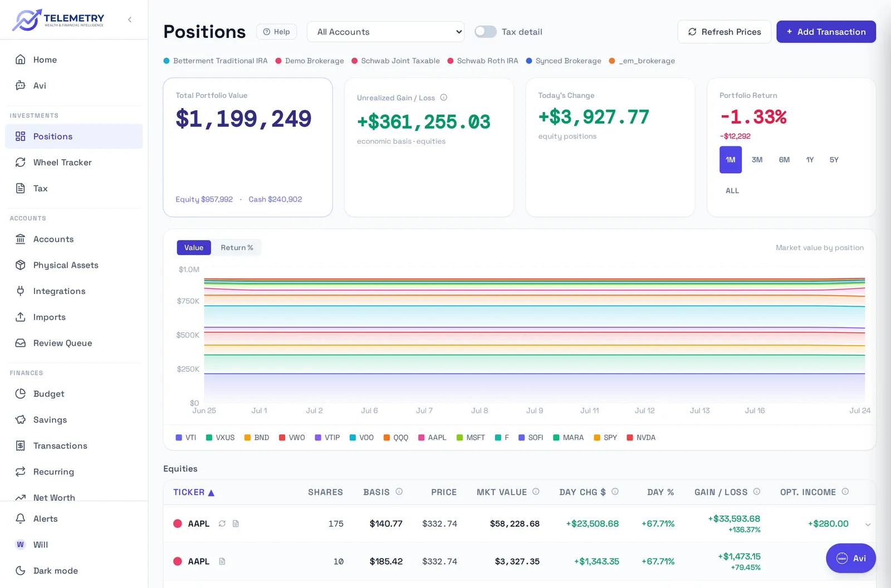891x588 pixels.
Task: Navigate to Accounts
Action: pyautogui.click(x=74, y=239)
